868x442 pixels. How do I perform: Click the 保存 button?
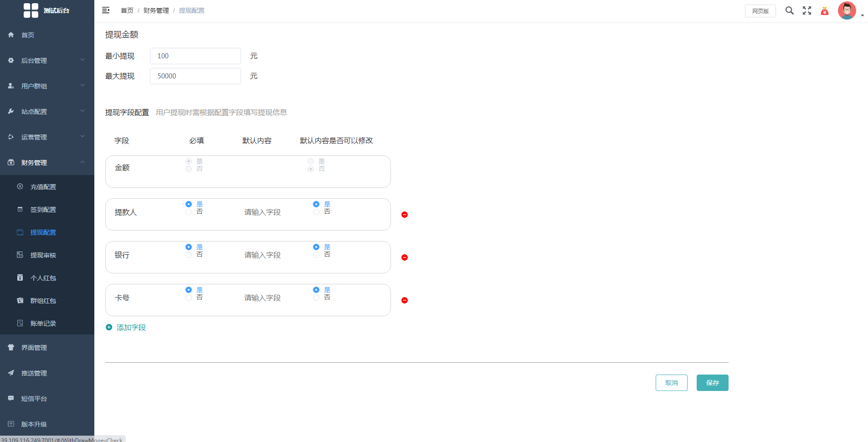click(x=712, y=383)
